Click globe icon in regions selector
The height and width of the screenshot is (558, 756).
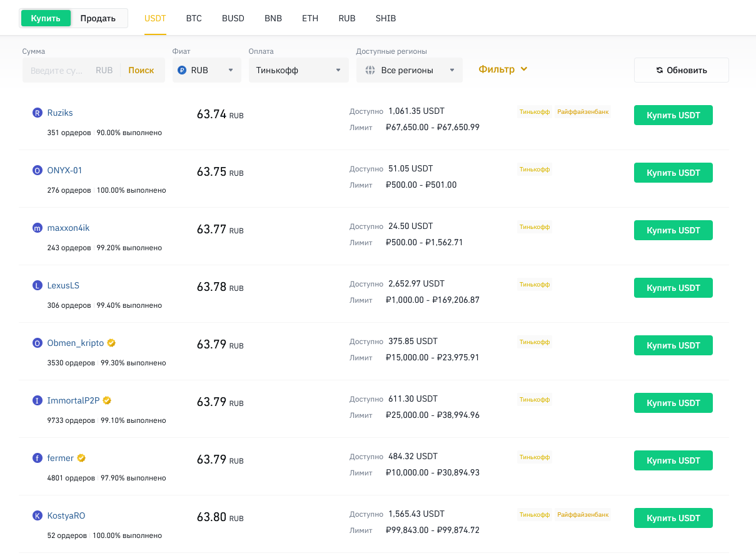(370, 70)
